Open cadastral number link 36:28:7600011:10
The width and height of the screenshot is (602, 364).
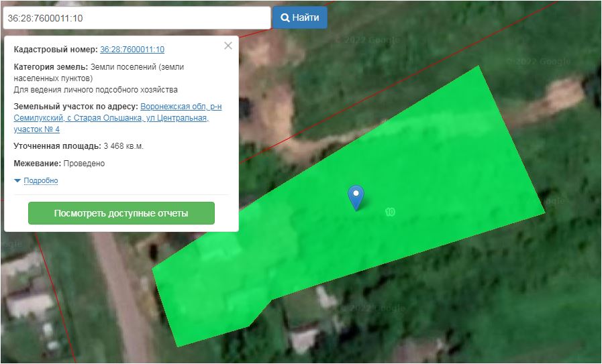132,50
